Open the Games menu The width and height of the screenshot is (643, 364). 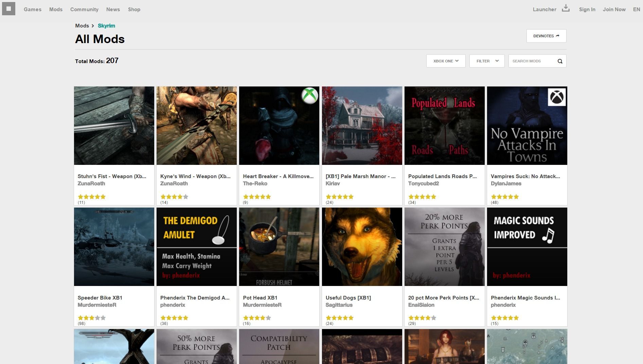(x=33, y=9)
